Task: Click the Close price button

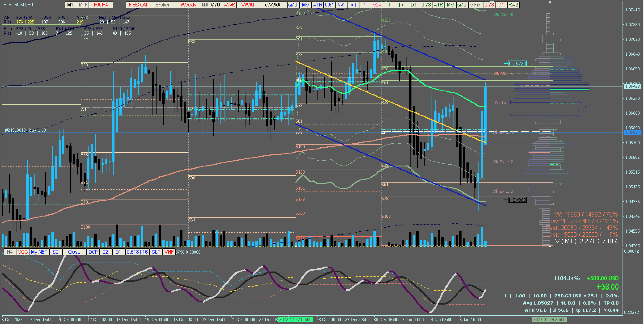Action: [74, 252]
